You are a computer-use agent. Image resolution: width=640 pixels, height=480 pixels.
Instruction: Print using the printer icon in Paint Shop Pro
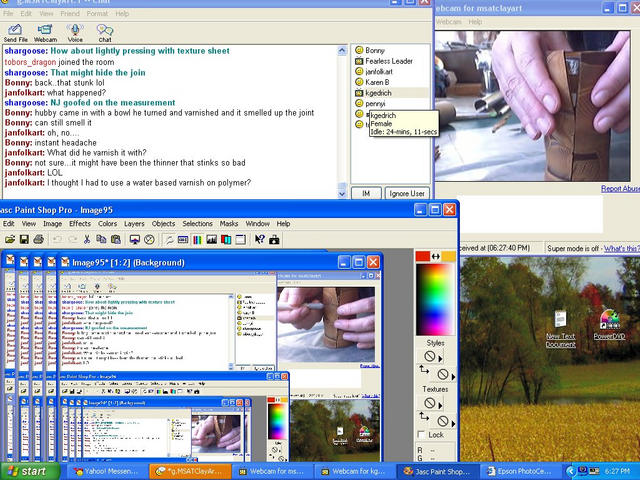[38, 240]
